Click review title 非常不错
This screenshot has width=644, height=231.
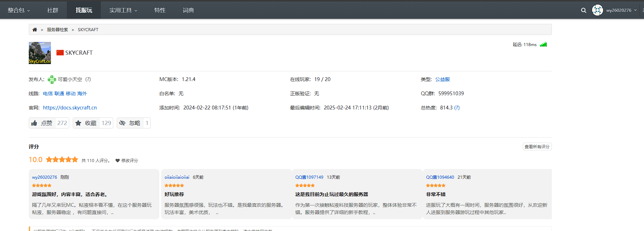point(436,195)
